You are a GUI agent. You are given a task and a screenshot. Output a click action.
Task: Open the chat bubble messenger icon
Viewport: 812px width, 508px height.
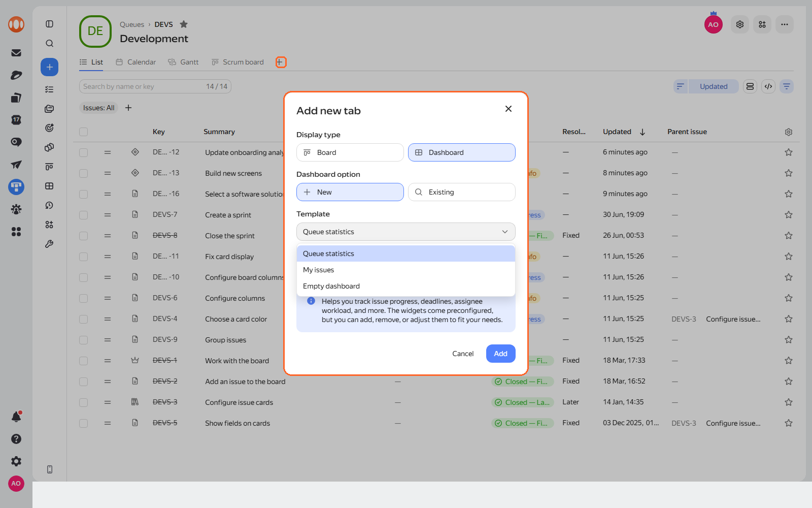coord(16,142)
